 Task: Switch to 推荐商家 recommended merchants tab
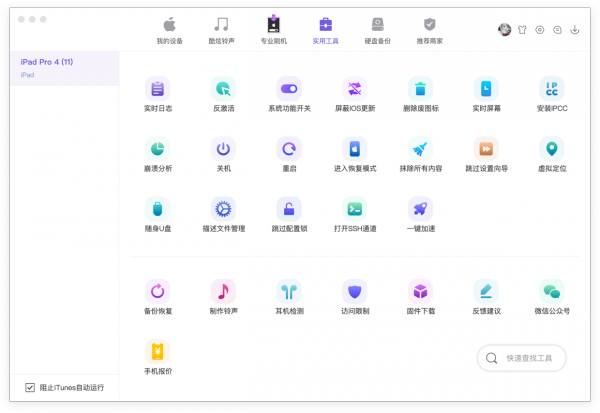click(430, 31)
